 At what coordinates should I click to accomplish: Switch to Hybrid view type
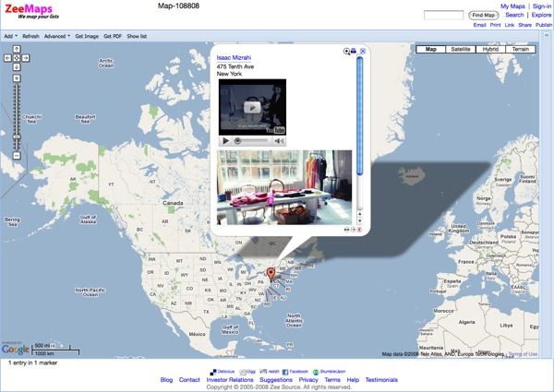490,50
